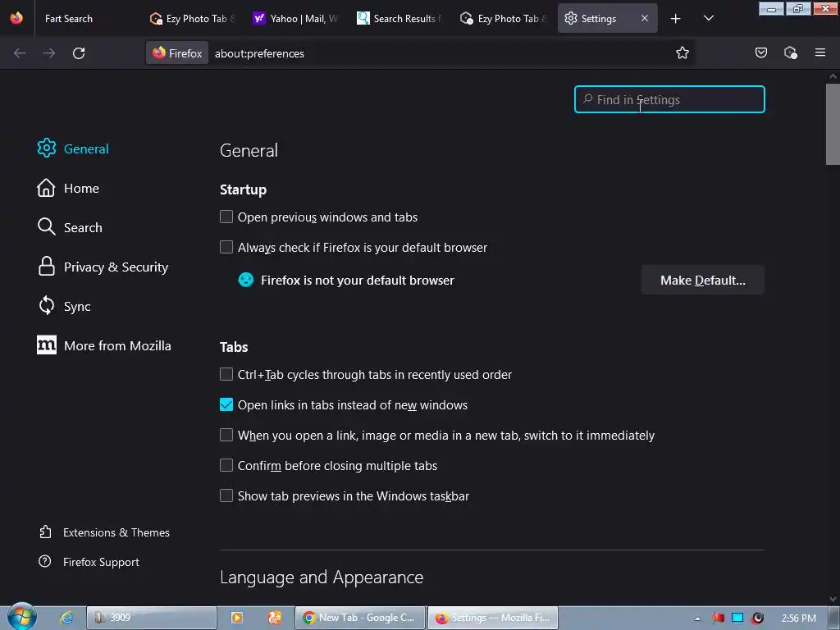This screenshot has width=840, height=630.
Task: Click the settings page vertical scrollbar thumb
Action: pos(833,125)
